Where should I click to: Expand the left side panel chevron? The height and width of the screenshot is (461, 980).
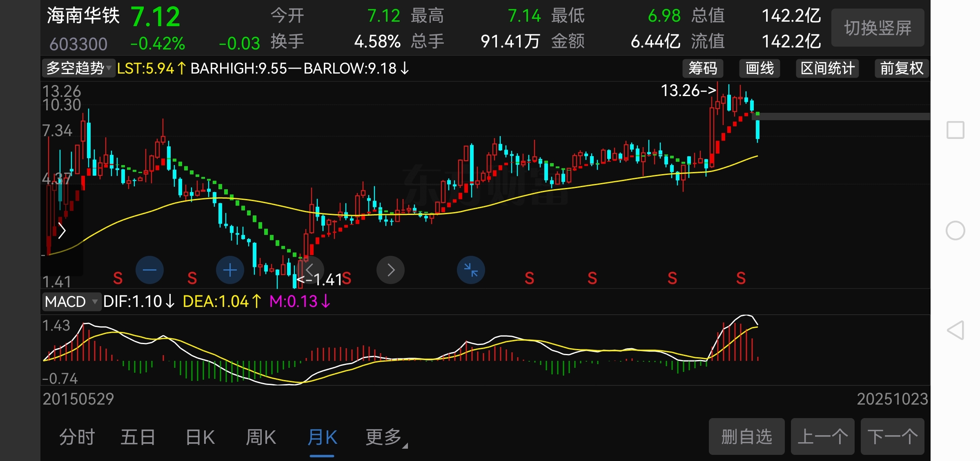62,231
